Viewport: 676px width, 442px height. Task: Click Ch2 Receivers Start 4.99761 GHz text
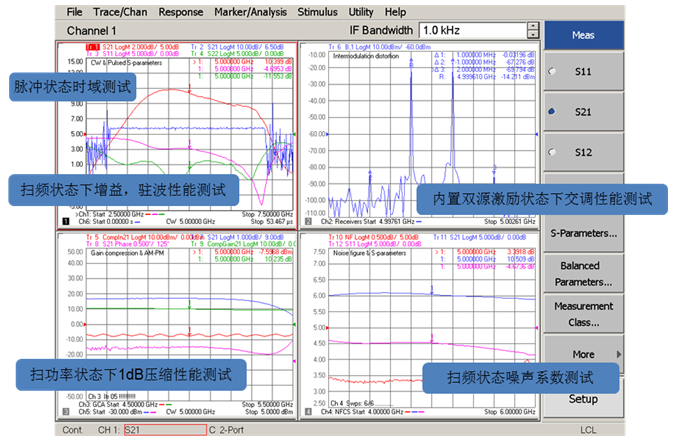pyautogui.click(x=367, y=222)
